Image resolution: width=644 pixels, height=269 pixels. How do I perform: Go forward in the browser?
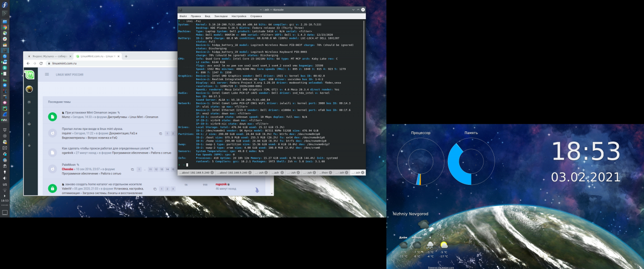click(x=35, y=63)
